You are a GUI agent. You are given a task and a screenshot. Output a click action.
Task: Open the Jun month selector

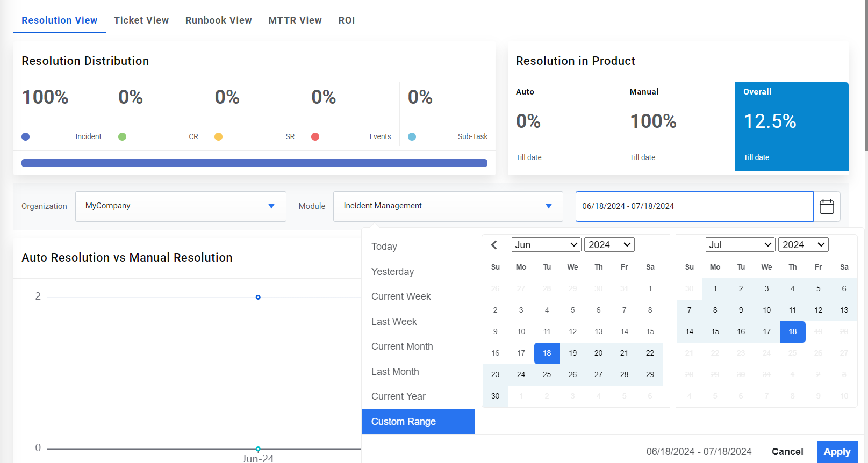(546, 245)
